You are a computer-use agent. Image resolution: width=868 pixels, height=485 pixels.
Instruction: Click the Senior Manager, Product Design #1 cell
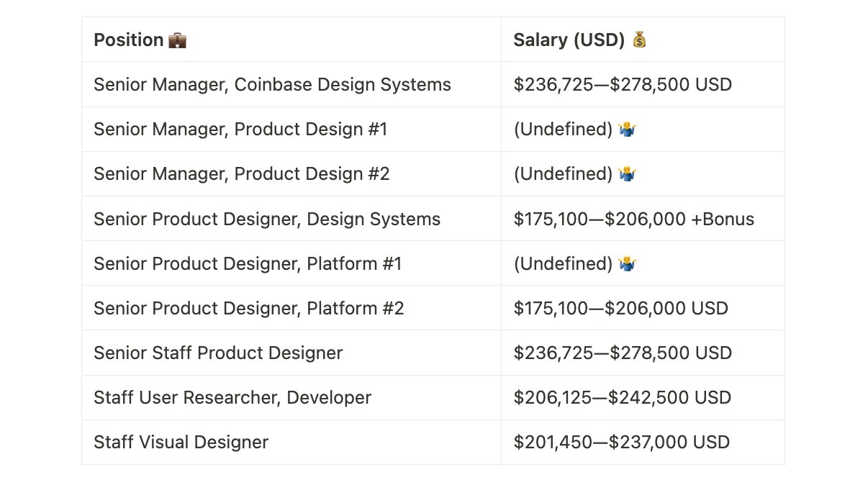[x=291, y=130]
